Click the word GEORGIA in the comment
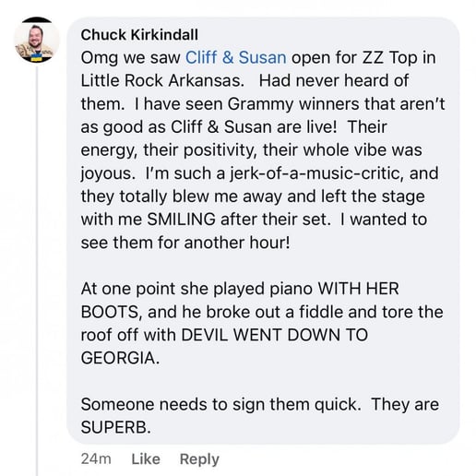Viewport: 476px width, 476px height. [x=120, y=358]
